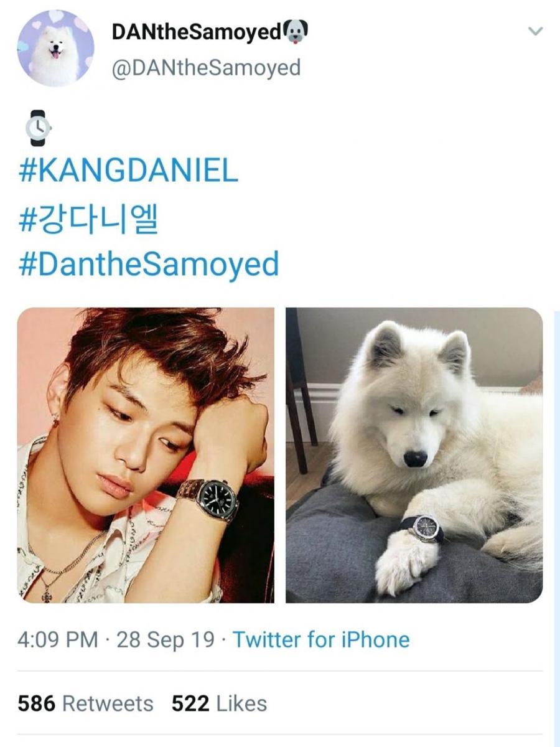View the 586 Retweets list
The width and height of the screenshot is (560, 747).
pos(85,704)
